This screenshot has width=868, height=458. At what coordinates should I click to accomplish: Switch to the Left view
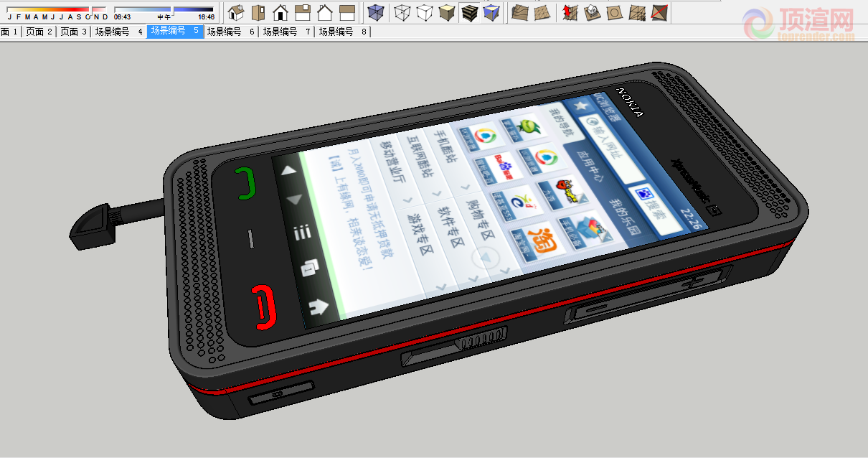coord(347,12)
